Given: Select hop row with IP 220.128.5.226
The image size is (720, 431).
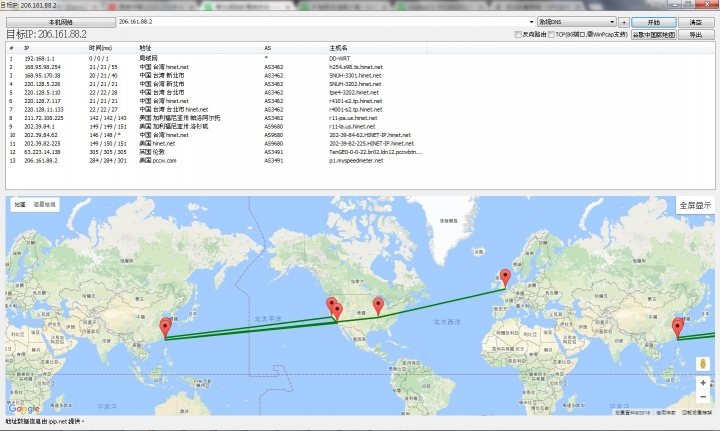Looking at the screenshot, I should (x=216, y=84).
